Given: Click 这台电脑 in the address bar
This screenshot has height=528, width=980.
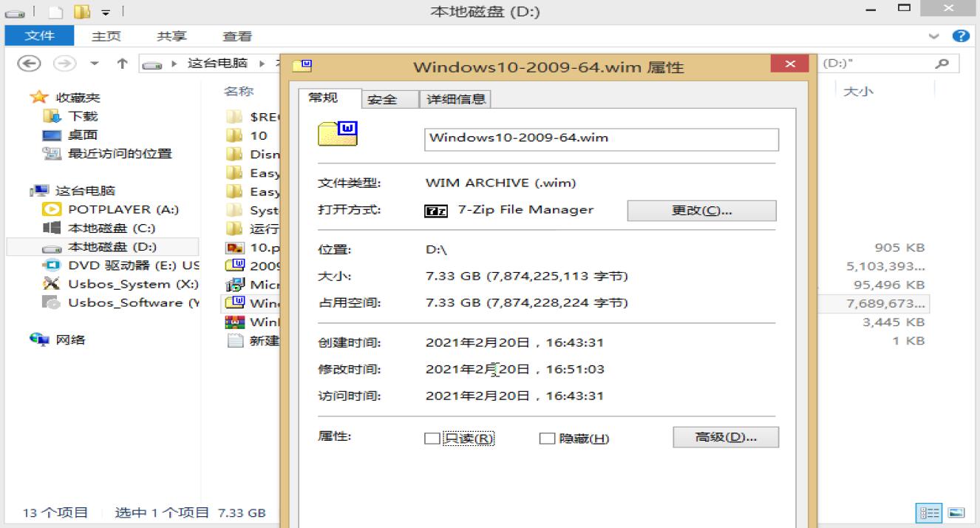Looking at the screenshot, I should tap(217, 64).
